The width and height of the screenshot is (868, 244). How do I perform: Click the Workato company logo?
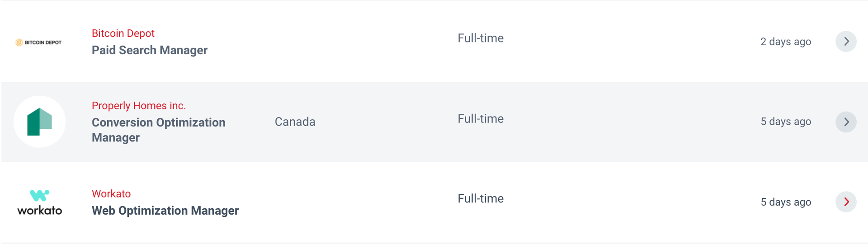pyautogui.click(x=40, y=202)
